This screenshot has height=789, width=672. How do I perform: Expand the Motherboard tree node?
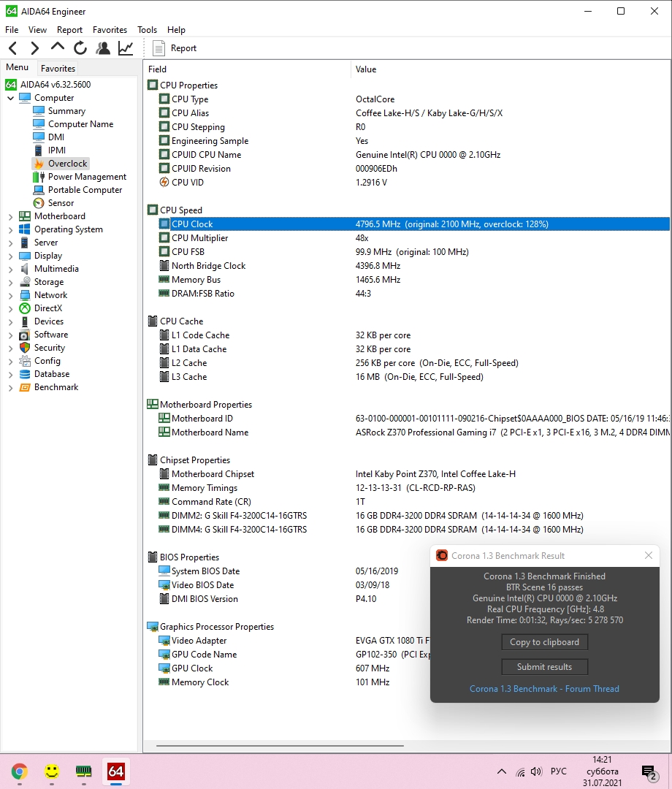tap(10, 216)
